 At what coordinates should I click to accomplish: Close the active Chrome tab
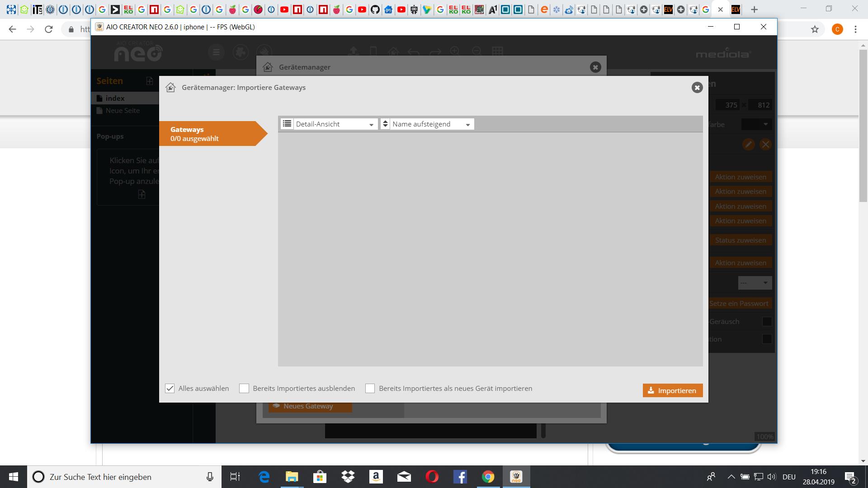721,9
